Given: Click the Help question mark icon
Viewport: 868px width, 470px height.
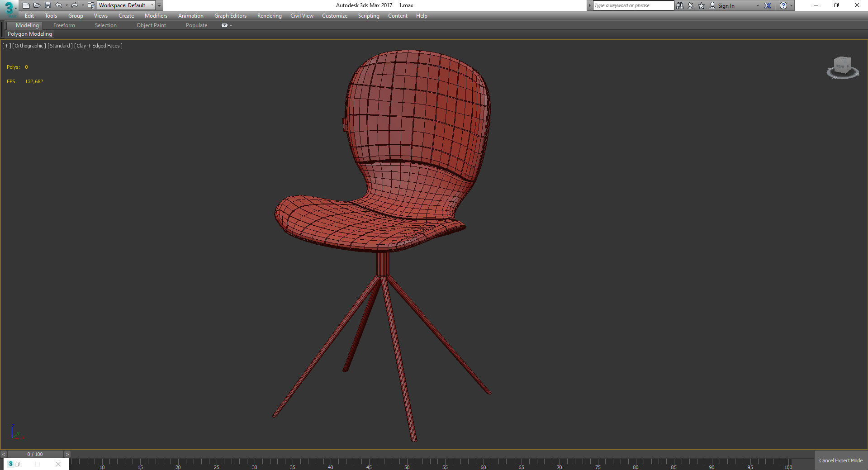Looking at the screenshot, I should tap(783, 5).
